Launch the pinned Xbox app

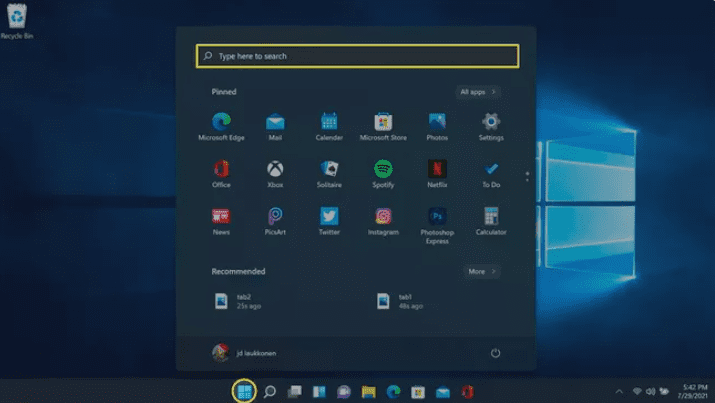tap(275, 171)
